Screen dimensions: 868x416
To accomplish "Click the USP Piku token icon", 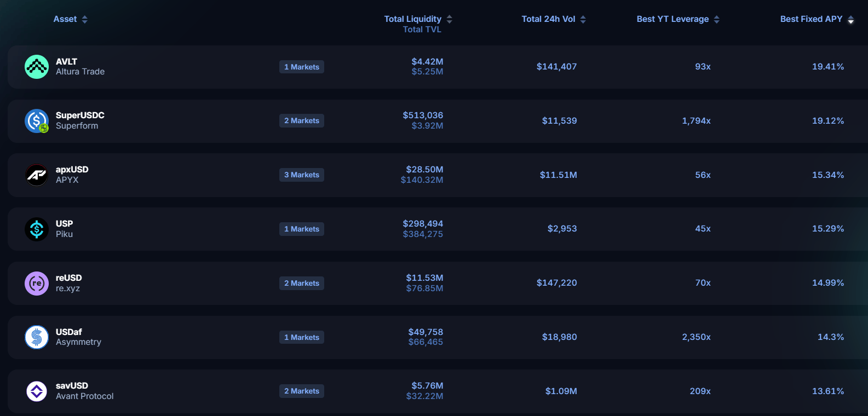I will pyautogui.click(x=37, y=229).
